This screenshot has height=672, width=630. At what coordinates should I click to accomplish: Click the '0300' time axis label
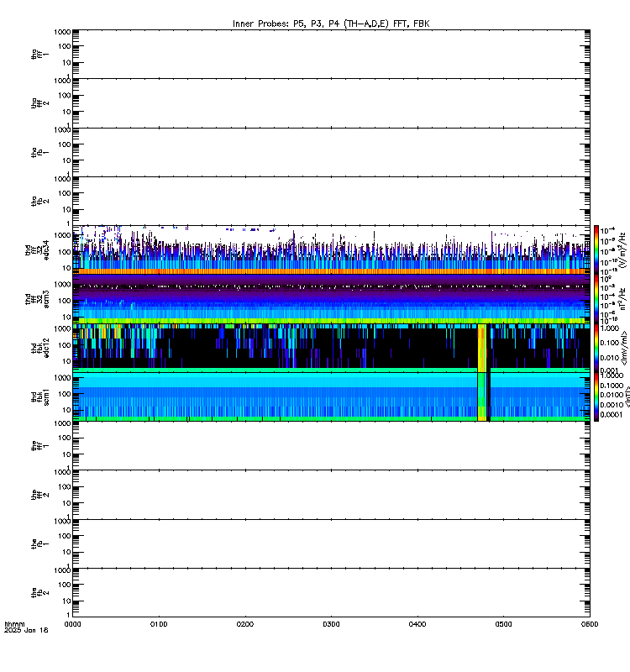[331, 624]
